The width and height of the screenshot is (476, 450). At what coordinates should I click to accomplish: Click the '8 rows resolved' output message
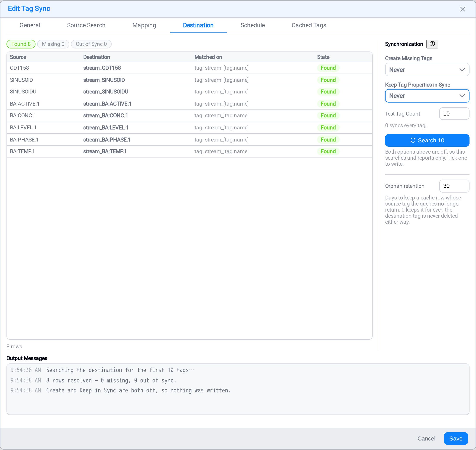111,380
